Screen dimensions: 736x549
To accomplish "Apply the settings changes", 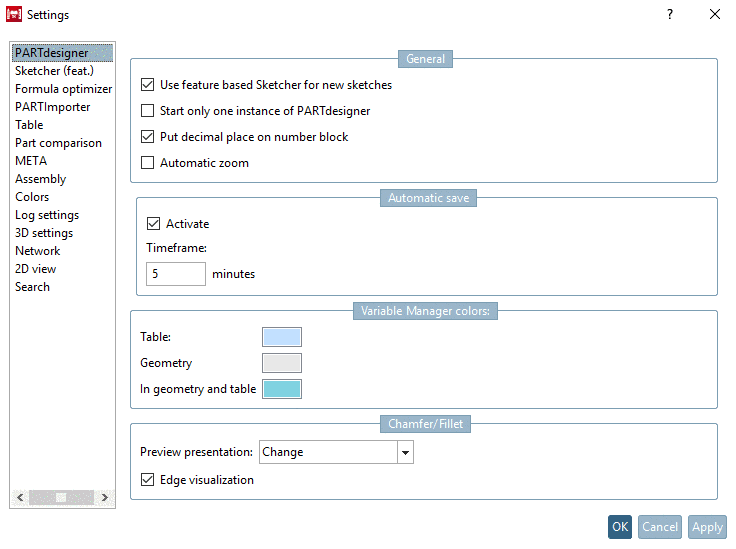I will click(707, 527).
